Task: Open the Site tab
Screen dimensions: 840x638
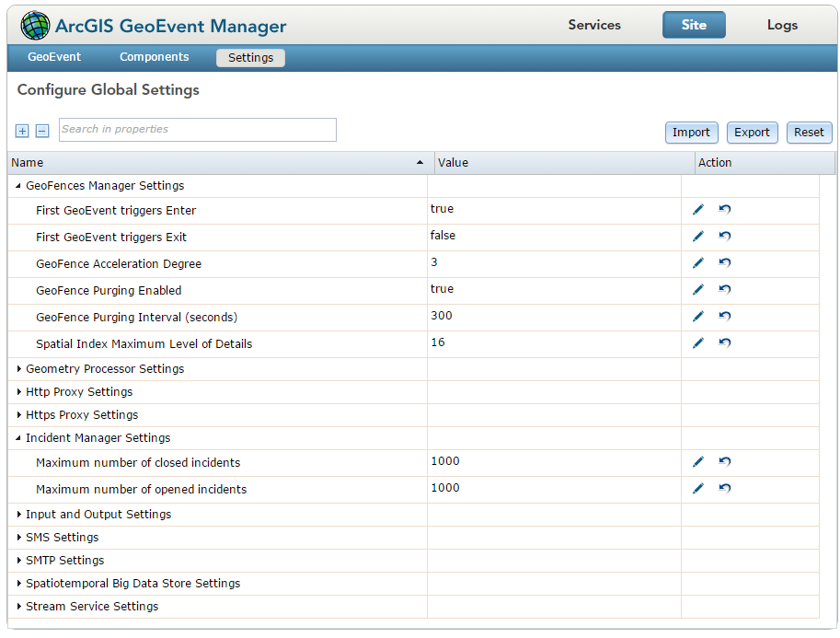Action: [694, 25]
